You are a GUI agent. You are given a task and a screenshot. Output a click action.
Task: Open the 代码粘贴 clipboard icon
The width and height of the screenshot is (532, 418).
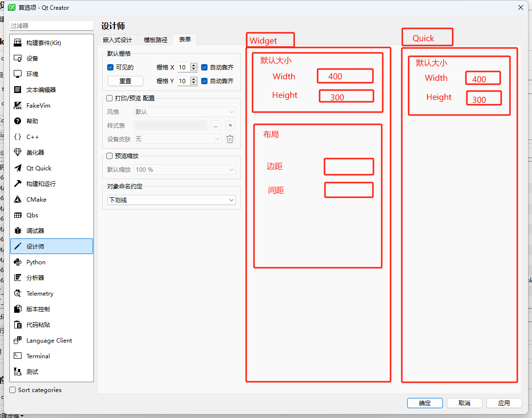(18, 325)
